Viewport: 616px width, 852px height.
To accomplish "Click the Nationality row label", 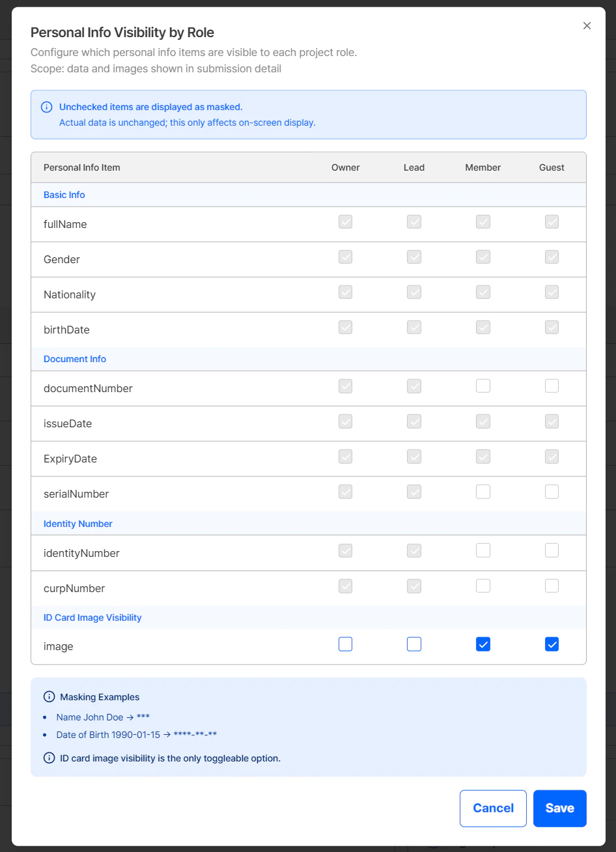I will [70, 294].
